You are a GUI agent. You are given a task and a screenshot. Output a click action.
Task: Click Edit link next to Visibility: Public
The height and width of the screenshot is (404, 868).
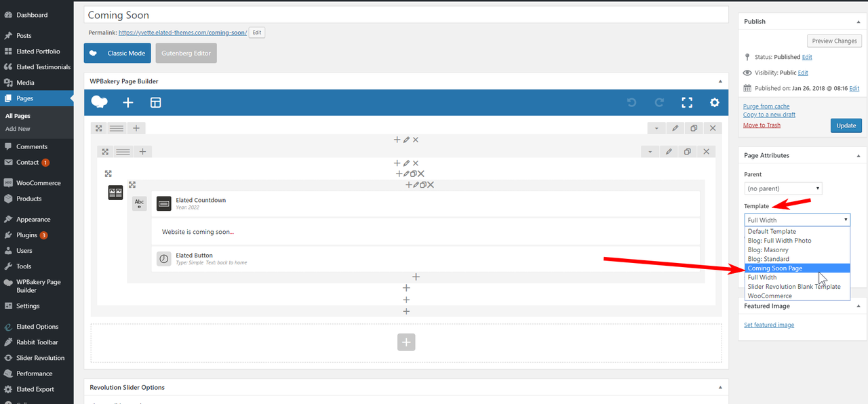(x=803, y=73)
